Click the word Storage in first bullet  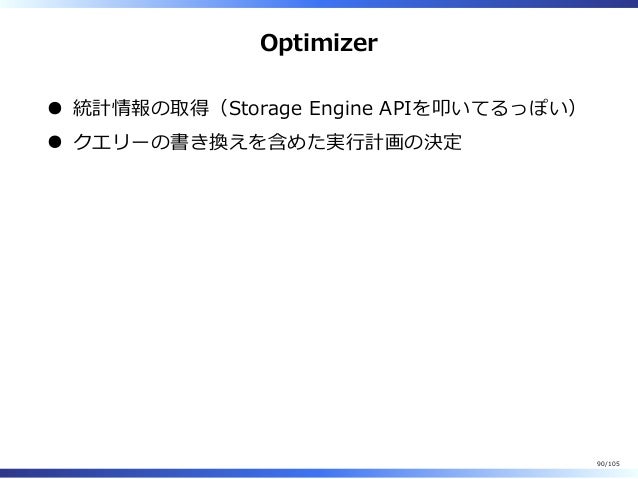pos(265,109)
